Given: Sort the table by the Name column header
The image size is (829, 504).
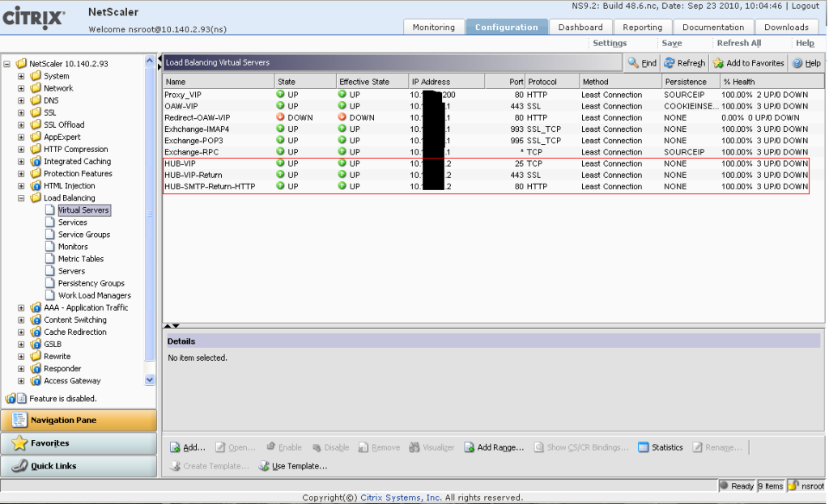Looking at the screenshot, I should pyautogui.click(x=219, y=82).
